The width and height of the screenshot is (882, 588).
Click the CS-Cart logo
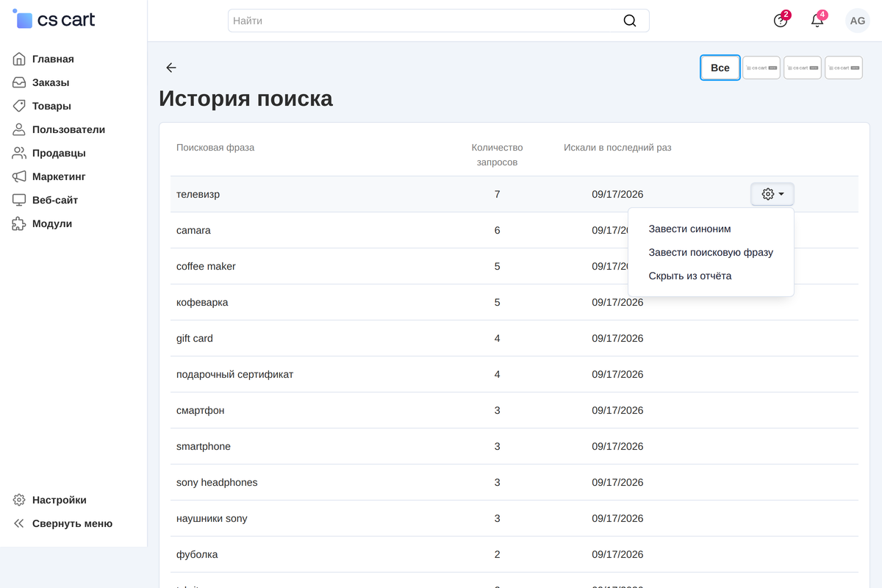pos(54,19)
